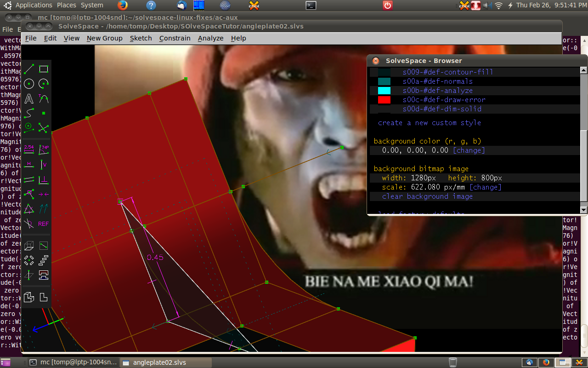Select the line segment sketch tool
The width and height of the screenshot is (588, 368).
tap(29, 69)
